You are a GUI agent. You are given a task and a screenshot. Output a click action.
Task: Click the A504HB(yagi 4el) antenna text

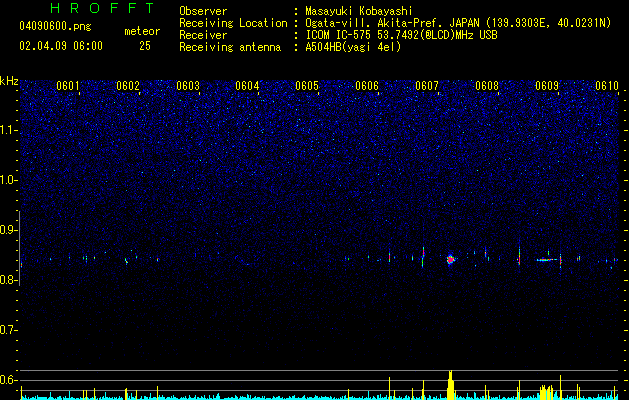[353, 47]
